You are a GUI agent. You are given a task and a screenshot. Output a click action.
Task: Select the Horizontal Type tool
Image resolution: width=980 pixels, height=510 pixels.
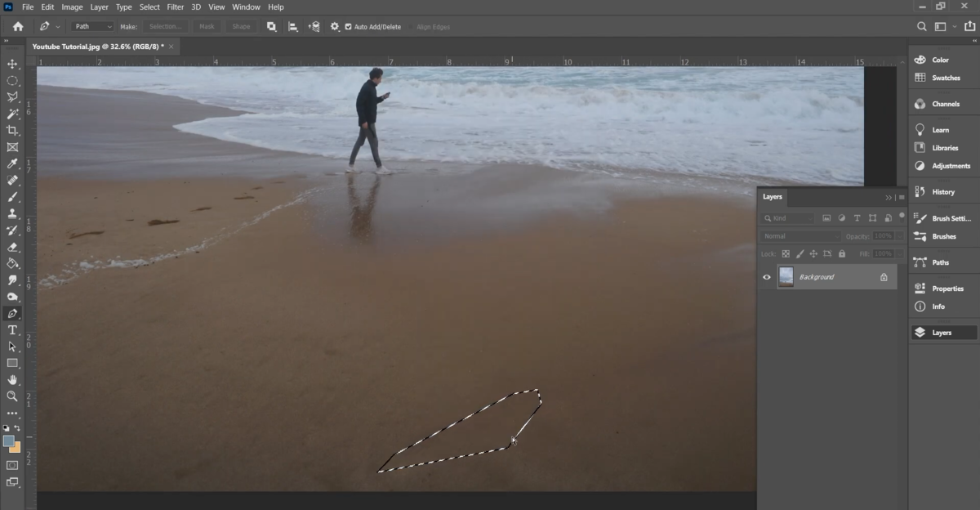12,330
